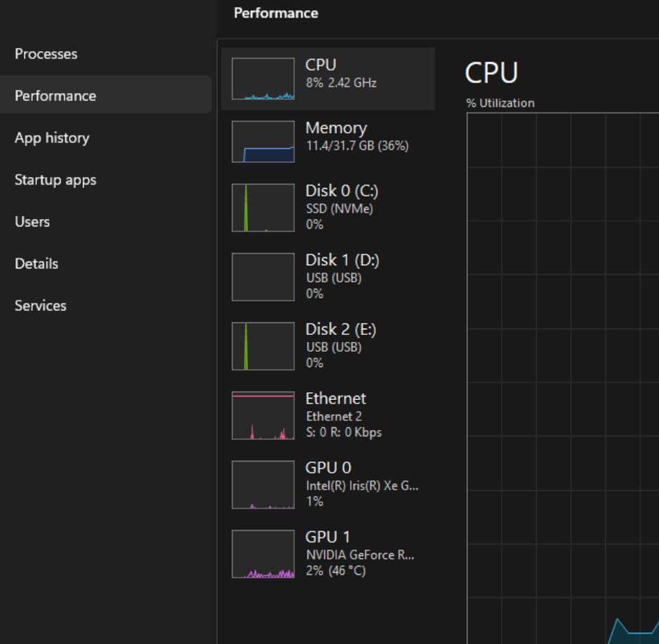The image size is (659, 644).
Task: Click the CPU mini graph thumbnail
Action: [263, 79]
